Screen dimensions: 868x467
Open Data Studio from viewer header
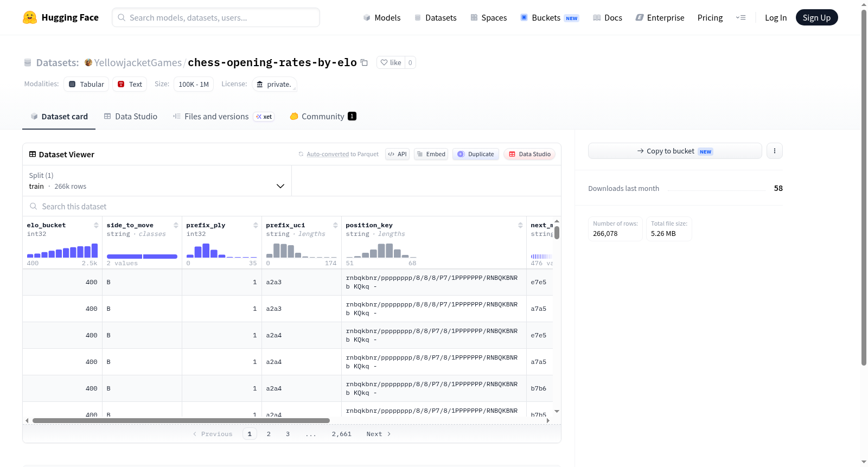coord(529,154)
